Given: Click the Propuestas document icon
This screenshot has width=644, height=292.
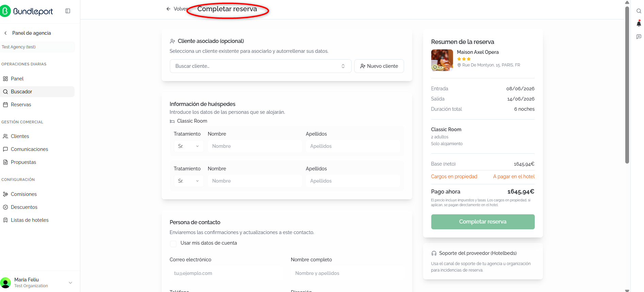Looking at the screenshot, I should tap(5, 162).
